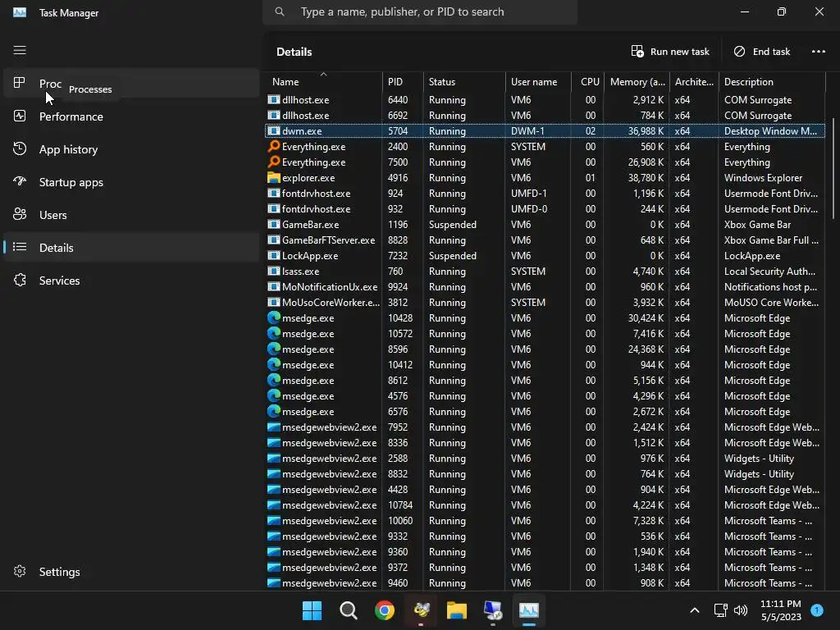
Task: Open the hamburger navigation menu
Action: click(x=20, y=50)
